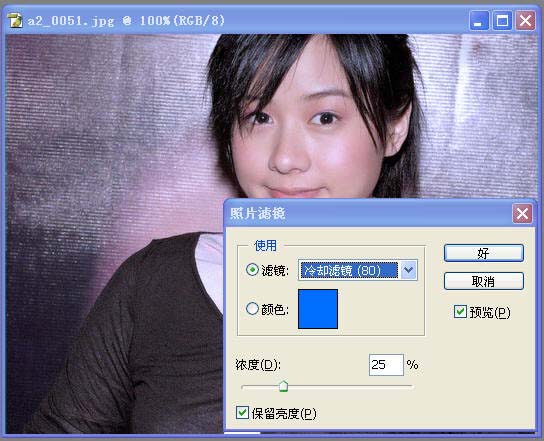Select the 滤镜 radio button
This screenshot has height=441, width=544.
tap(252, 270)
